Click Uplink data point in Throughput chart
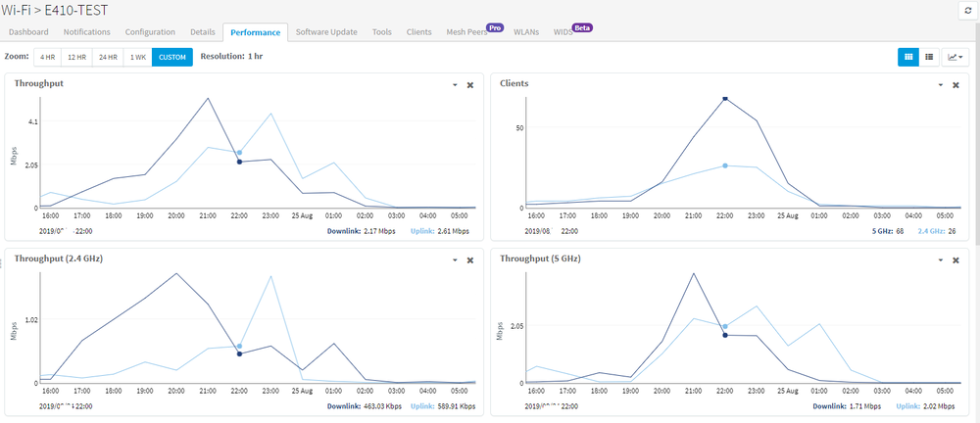The image size is (980, 423). coord(239,153)
